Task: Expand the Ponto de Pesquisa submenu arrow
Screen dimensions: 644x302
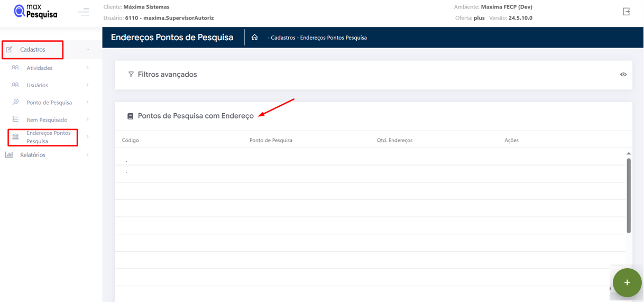Action: [87, 102]
